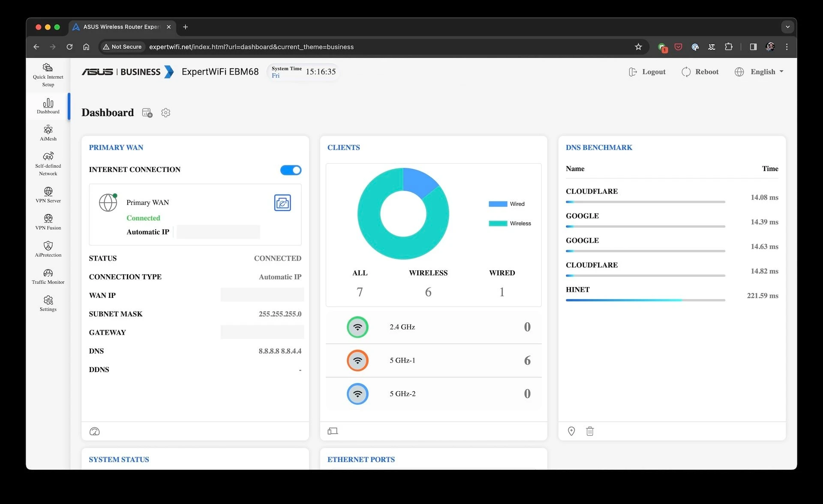
Task: Click the speed test icon below Primary WAN
Action: point(94,431)
